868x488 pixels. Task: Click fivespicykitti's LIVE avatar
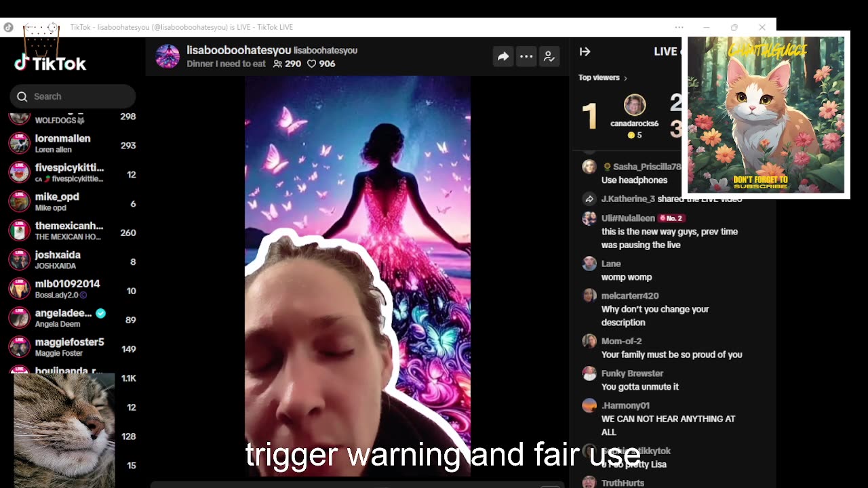[20, 172]
